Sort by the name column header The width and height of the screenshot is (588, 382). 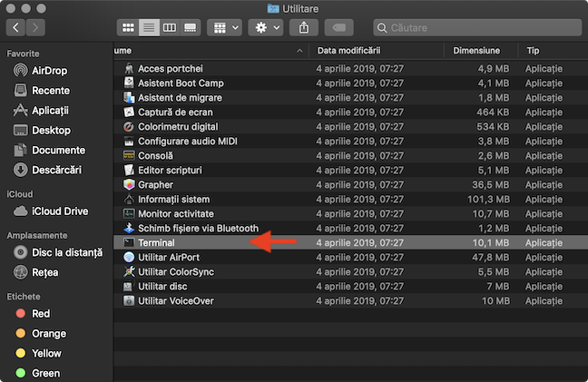(211, 51)
